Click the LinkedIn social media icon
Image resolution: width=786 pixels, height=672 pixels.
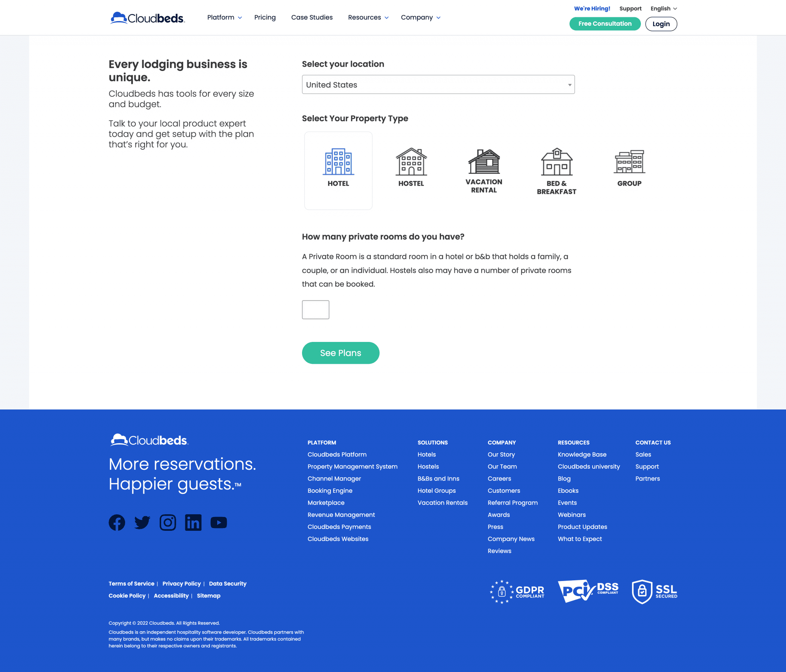point(193,522)
